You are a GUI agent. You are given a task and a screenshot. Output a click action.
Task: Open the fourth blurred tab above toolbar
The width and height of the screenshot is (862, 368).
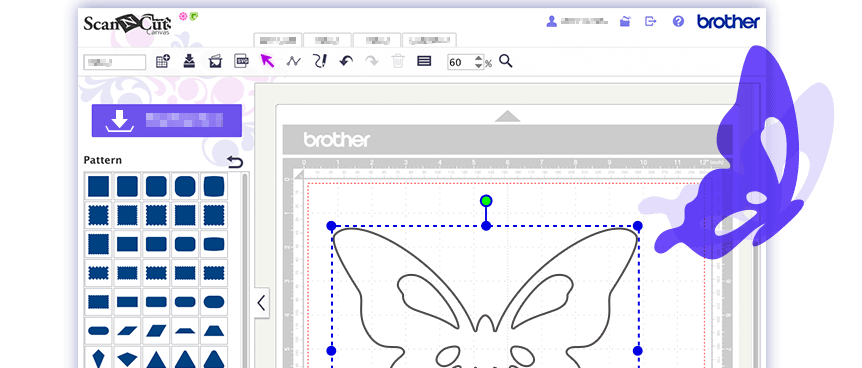coord(429,40)
